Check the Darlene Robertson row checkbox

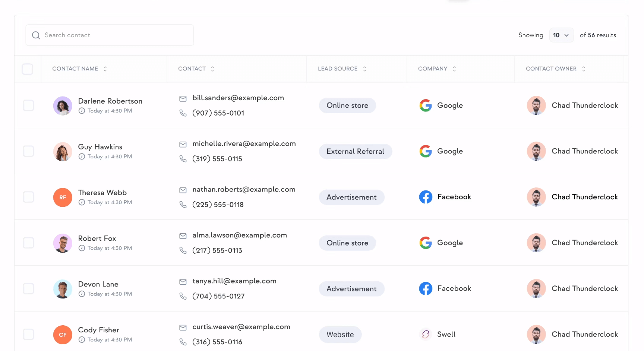(x=28, y=105)
